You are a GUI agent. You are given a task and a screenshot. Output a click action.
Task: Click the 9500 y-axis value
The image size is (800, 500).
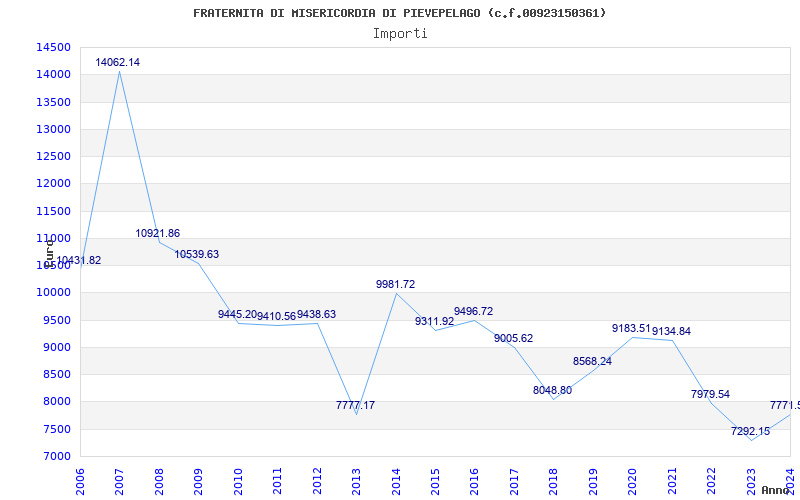pyautogui.click(x=56, y=320)
